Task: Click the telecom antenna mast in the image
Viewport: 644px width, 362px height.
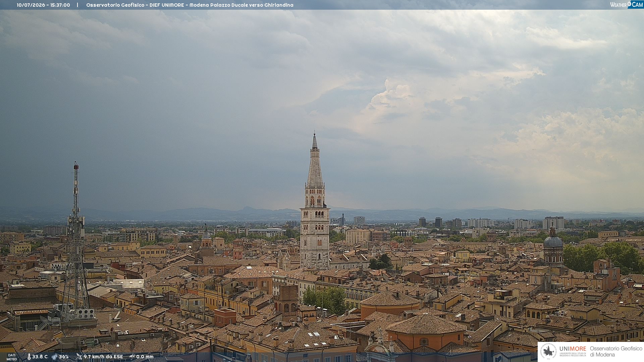Action: pos(76,241)
